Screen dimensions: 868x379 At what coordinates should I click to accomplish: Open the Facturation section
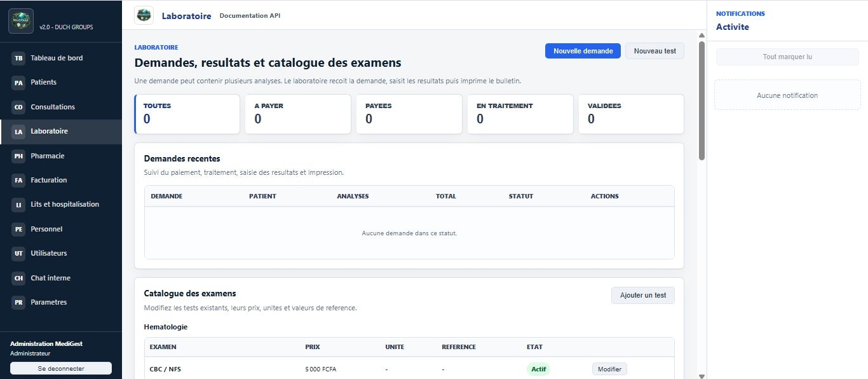(61, 180)
